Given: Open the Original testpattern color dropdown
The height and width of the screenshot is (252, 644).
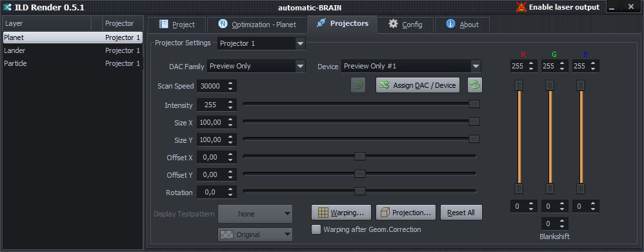Looking at the screenshot, I should pyautogui.click(x=255, y=235).
